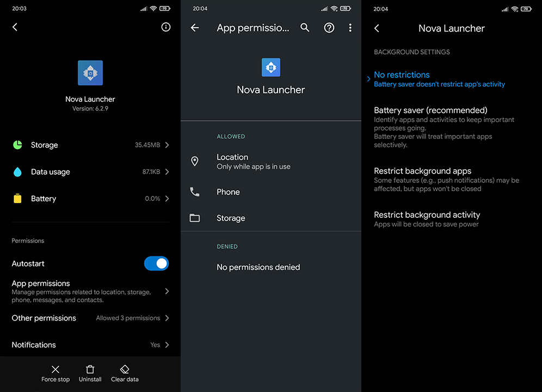Tap the Uninstall label
Screen dimensions: 542x392
(x=90, y=379)
